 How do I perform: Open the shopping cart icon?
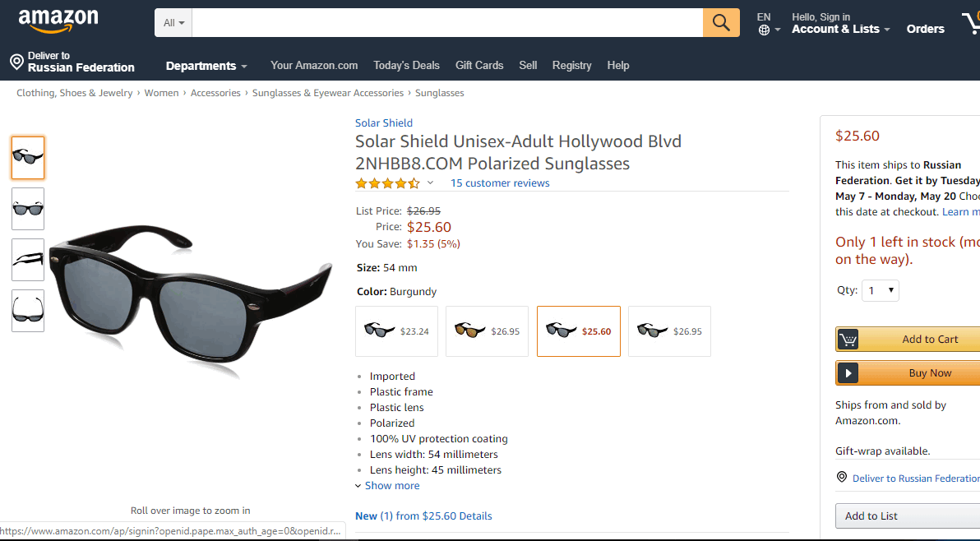click(969, 25)
